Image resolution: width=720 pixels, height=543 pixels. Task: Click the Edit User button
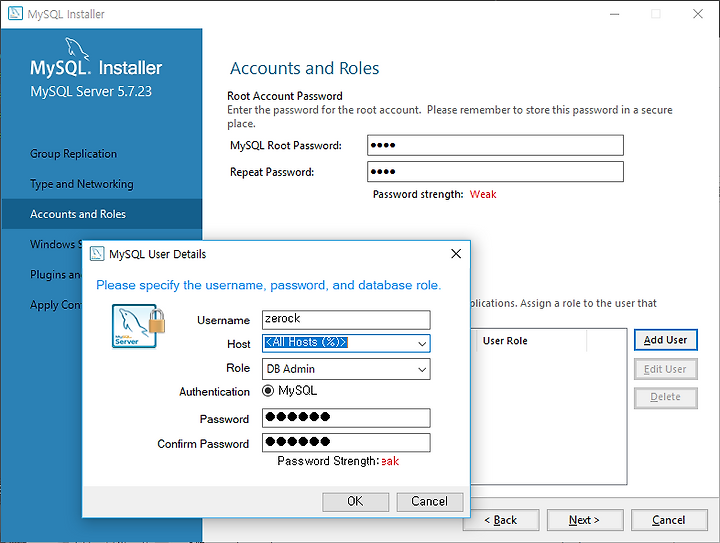pos(666,369)
